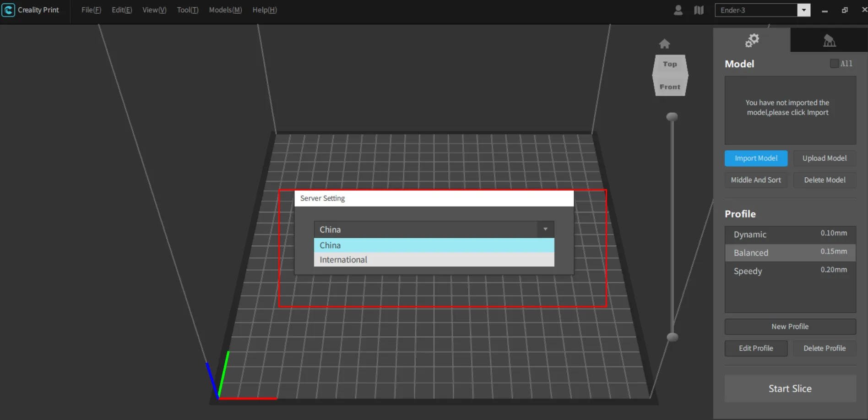Click the top handle of the layer slider

[672, 117]
